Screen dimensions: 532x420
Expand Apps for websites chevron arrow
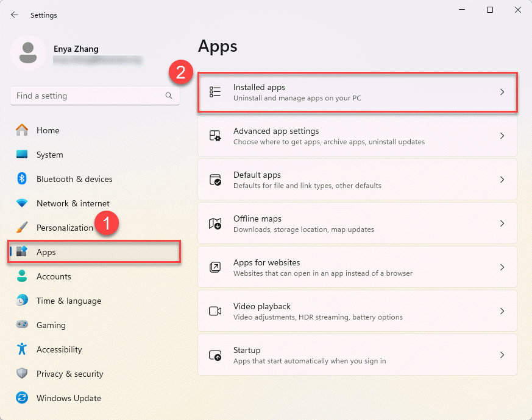tap(502, 267)
